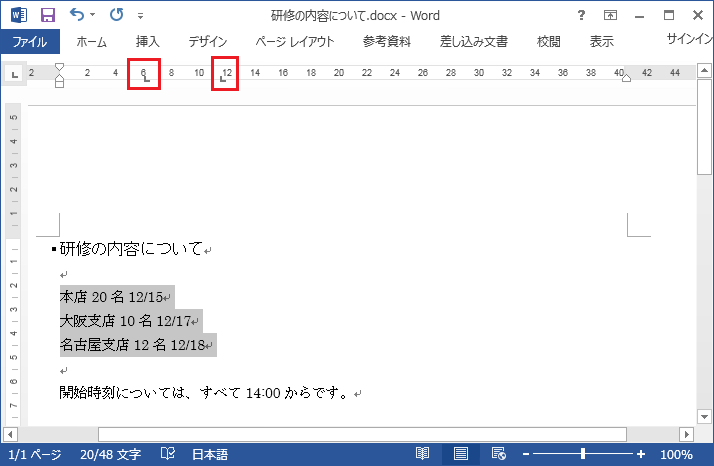Open the 校閲 tab
This screenshot has width=714, height=466.
pyautogui.click(x=548, y=41)
